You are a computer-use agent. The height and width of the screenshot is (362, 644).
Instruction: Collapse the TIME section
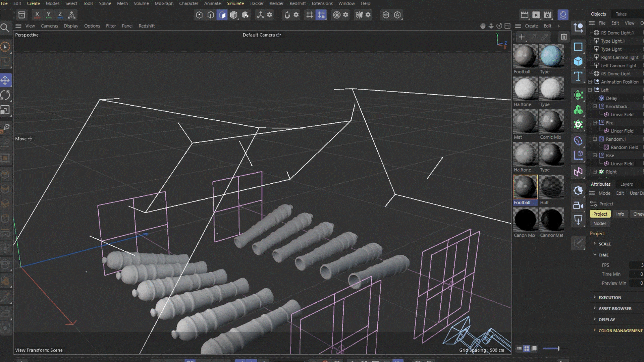point(595,255)
